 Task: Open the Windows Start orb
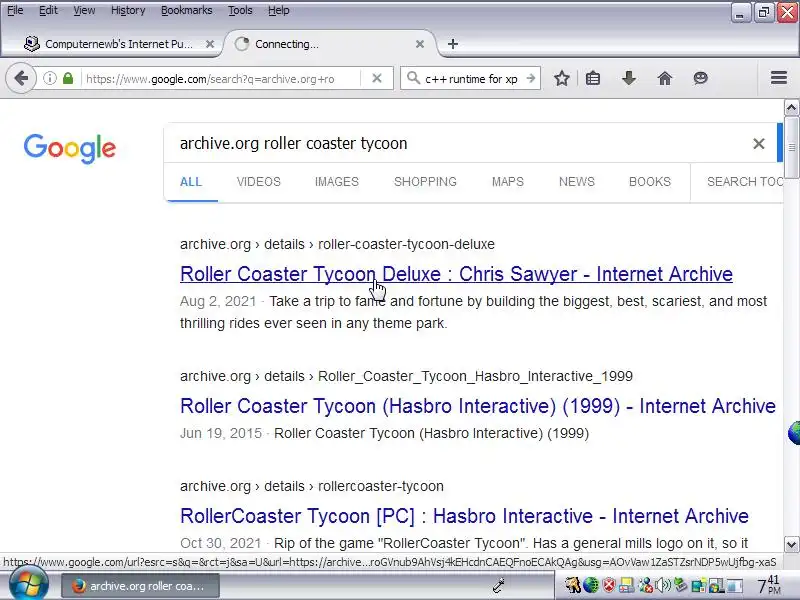pyautogui.click(x=28, y=585)
